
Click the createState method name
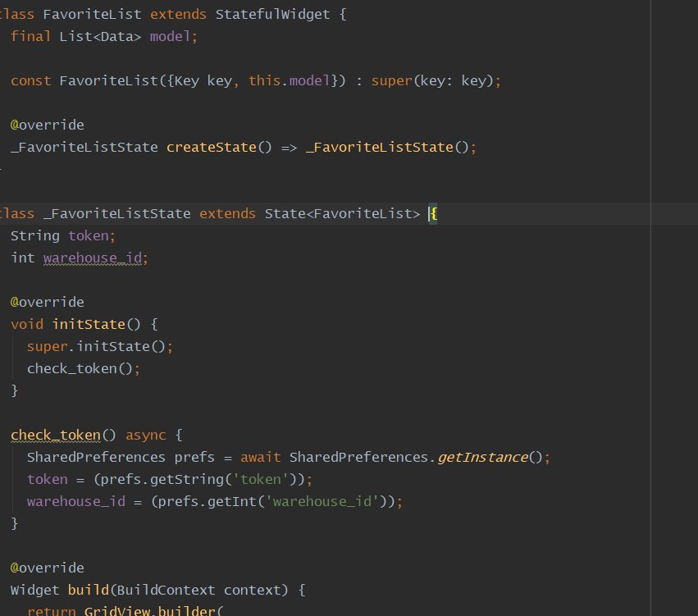212,148
